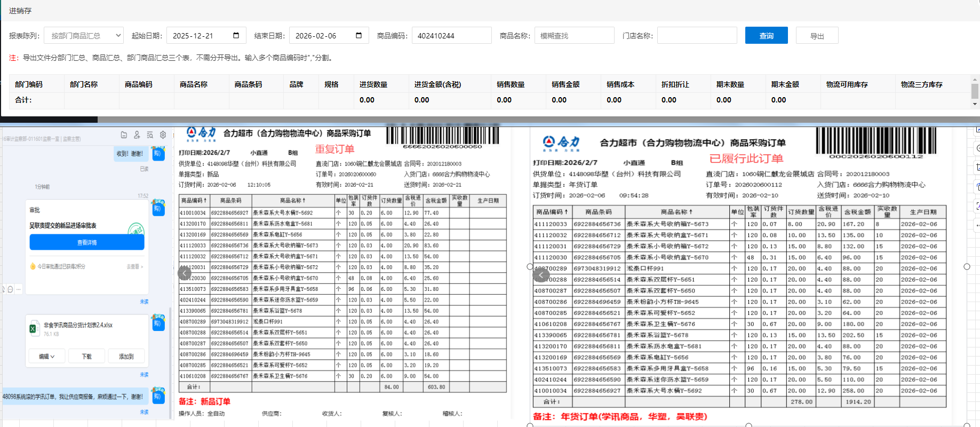
Task: Click the add member icon in chat header
Action: [137, 135]
